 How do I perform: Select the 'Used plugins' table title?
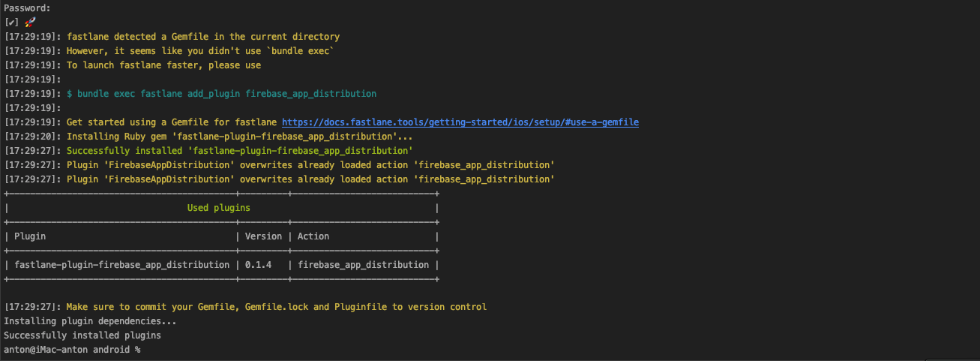tap(218, 208)
